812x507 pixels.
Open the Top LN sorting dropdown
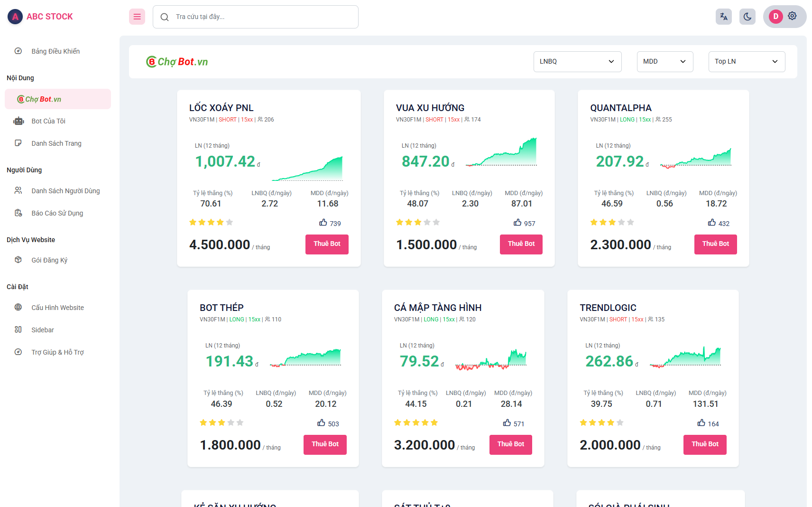click(746, 62)
